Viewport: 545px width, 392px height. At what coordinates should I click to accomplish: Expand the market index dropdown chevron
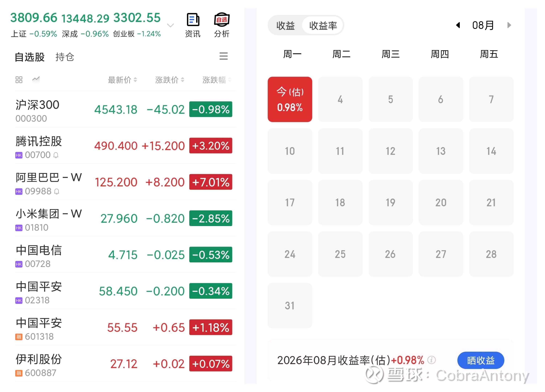pyautogui.click(x=170, y=25)
